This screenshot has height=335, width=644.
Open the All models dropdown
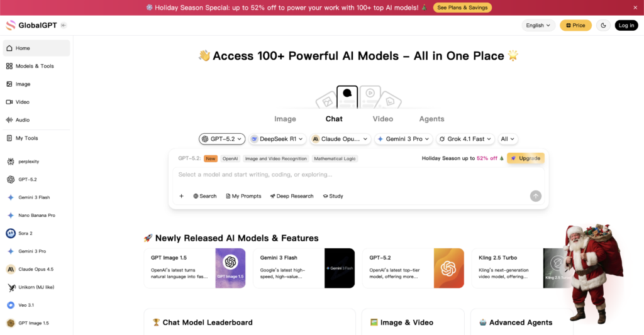click(508, 139)
